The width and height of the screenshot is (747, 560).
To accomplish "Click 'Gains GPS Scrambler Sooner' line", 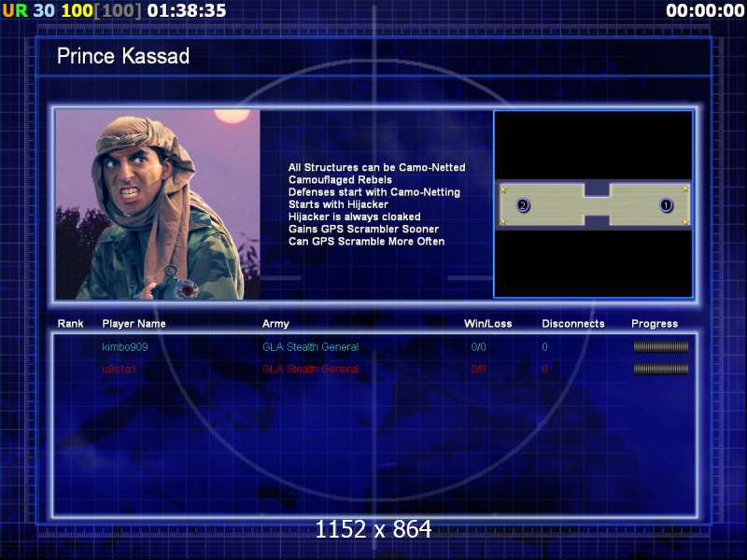I will (363, 229).
